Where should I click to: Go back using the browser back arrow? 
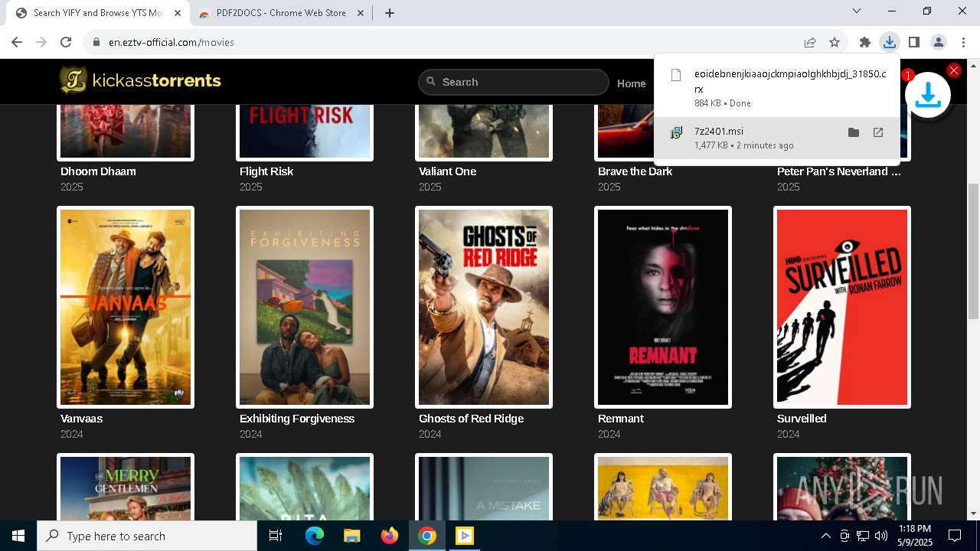coord(17,42)
